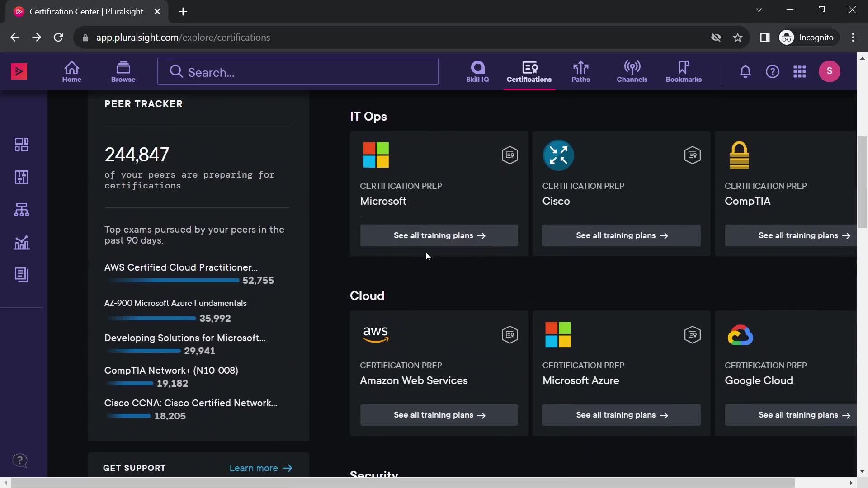See all training plans for Microsoft
Image resolution: width=868 pixels, height=488 pixels.
pos(439,235)
